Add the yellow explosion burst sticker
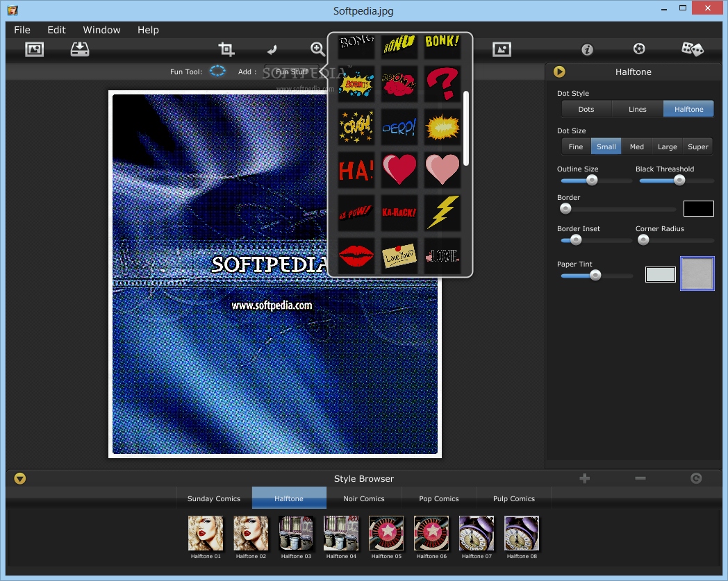The height and width of the screenshot is (581, 728). pyautogui.click(x=442, y=127)
